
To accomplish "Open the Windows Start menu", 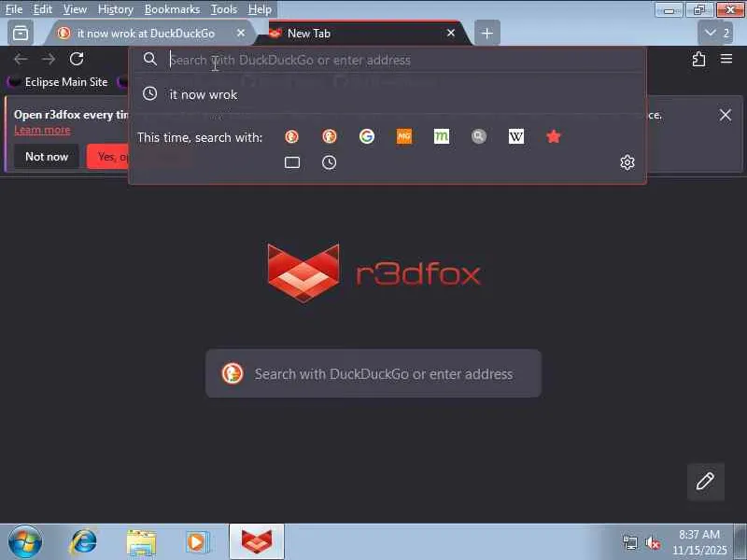I will tap(25, 542).
